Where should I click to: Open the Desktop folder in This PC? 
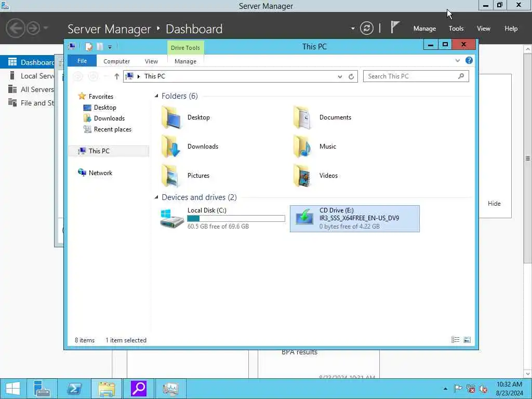185,117
